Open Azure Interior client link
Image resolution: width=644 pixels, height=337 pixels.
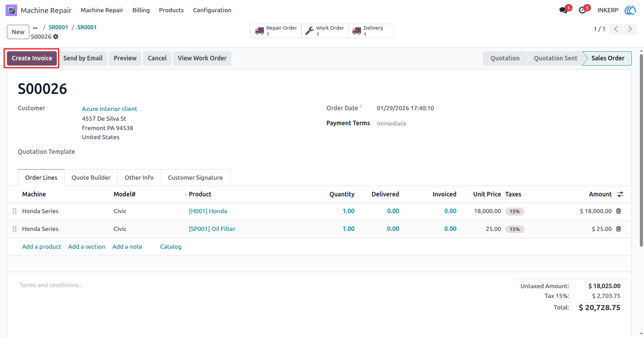click(x=109, y=109)
